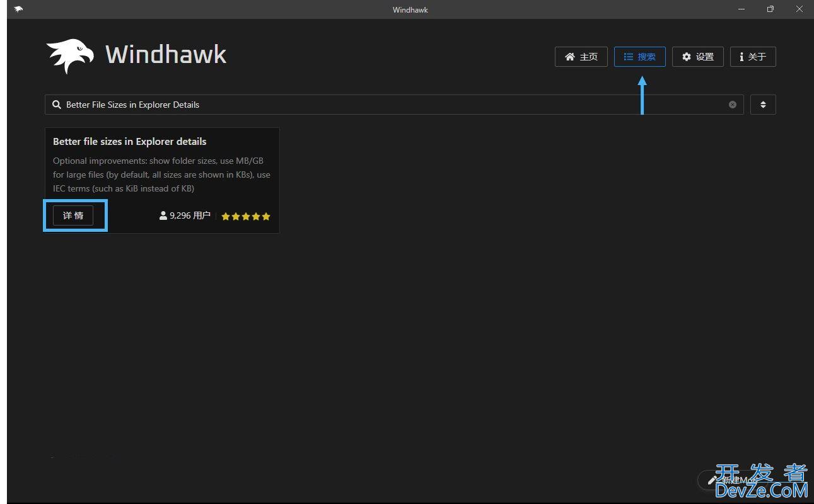Open the sort order dropdown
Screen dimensions: 814x504
tap(763, 105)
